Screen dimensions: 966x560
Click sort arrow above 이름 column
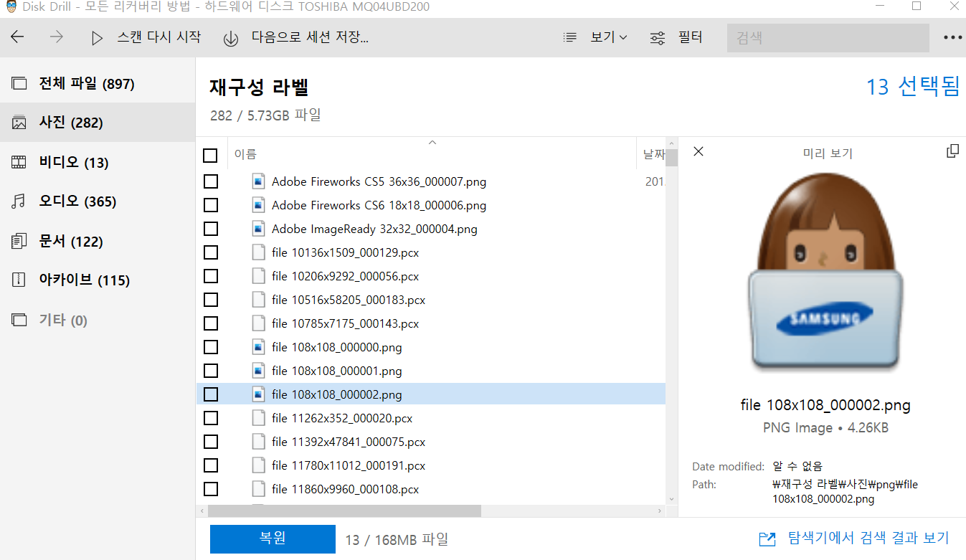point(432,142)
